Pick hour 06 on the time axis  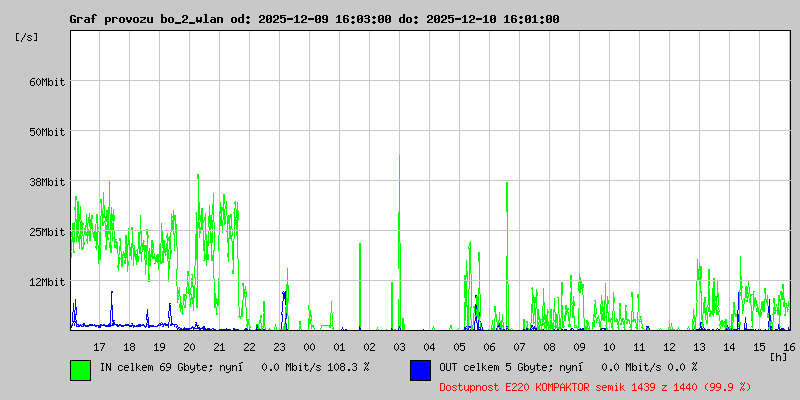pos(489,346)
